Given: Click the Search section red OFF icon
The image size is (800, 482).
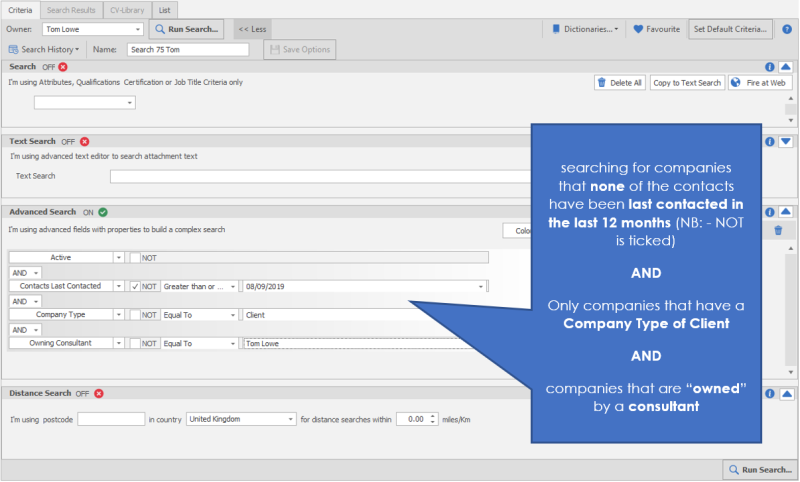Looking at the screenshot, I should (63, 67).
